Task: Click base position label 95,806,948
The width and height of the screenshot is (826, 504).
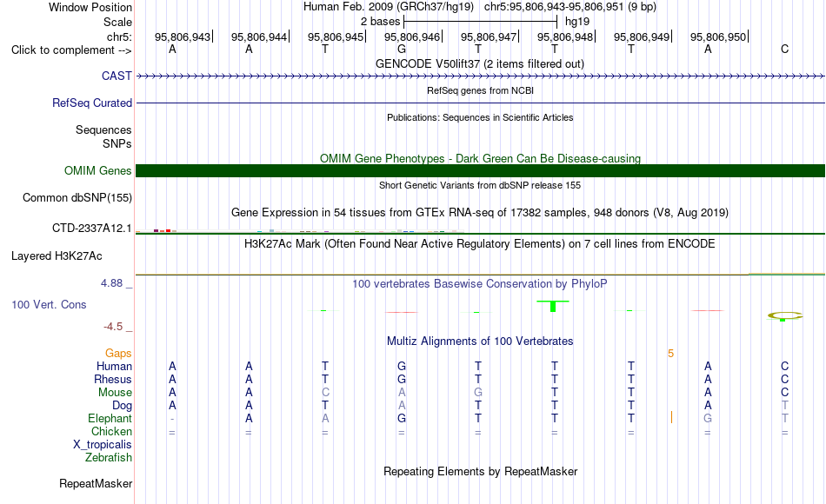Action: click(x=565, y=36)
